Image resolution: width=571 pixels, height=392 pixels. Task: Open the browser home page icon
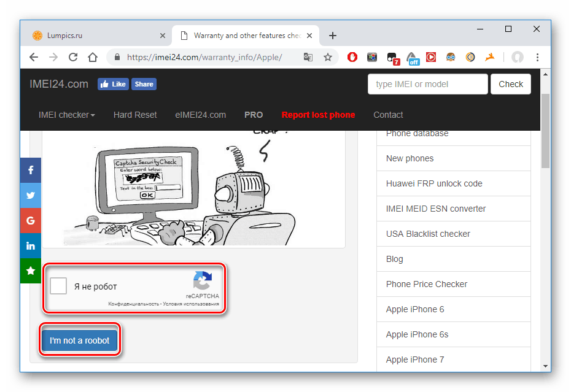93,57
